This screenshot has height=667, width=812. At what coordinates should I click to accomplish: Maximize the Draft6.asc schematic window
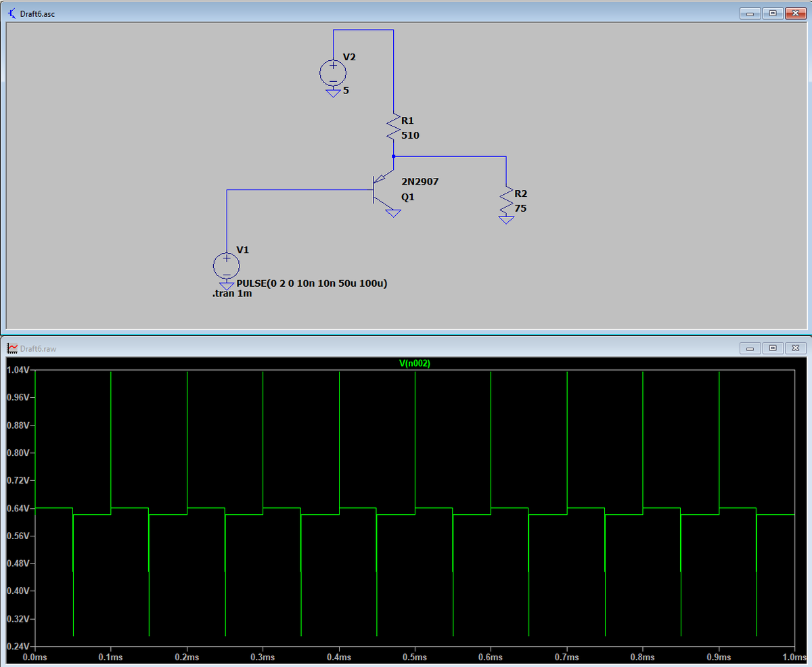(773, 14)
